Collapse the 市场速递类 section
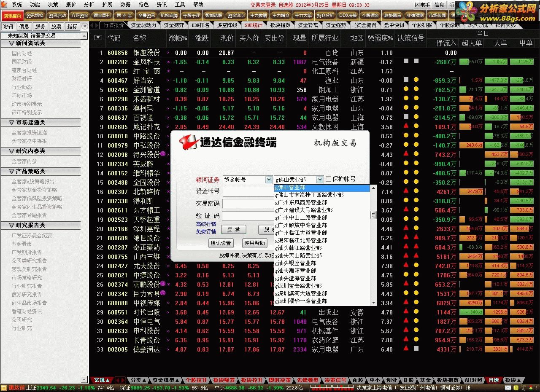540x392 pixels. coord(12,123)
